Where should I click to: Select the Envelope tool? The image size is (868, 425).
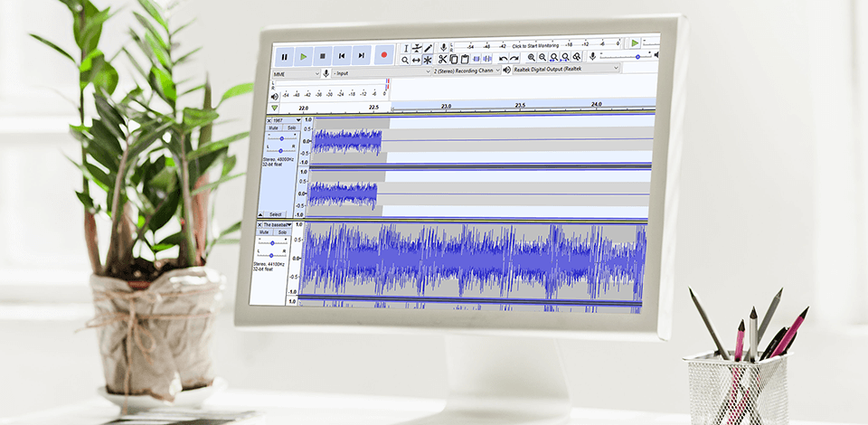click(x=417, y=49)
